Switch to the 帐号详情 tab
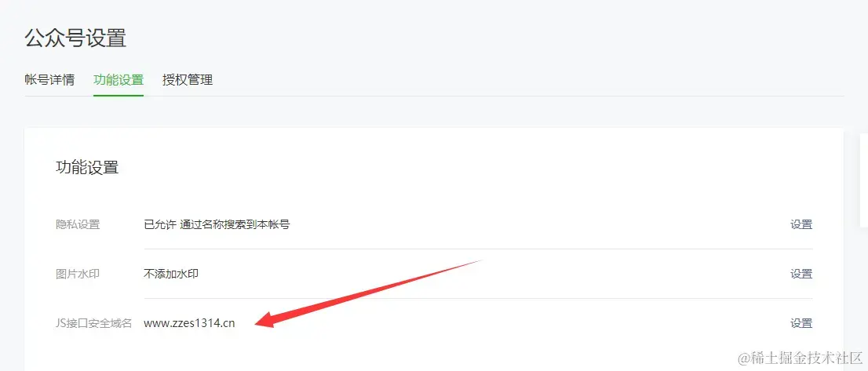This screenshot has height=371, width=868. tap(49, 80)
